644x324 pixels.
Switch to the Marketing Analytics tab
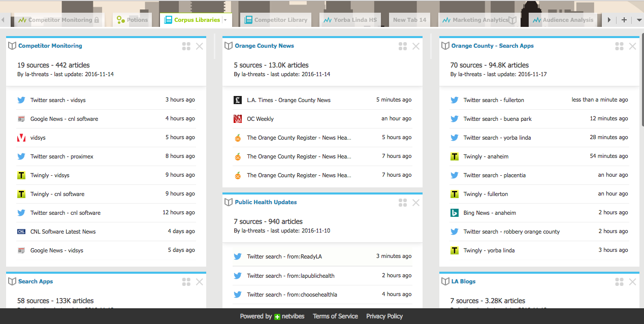click(x=479, y=20)
